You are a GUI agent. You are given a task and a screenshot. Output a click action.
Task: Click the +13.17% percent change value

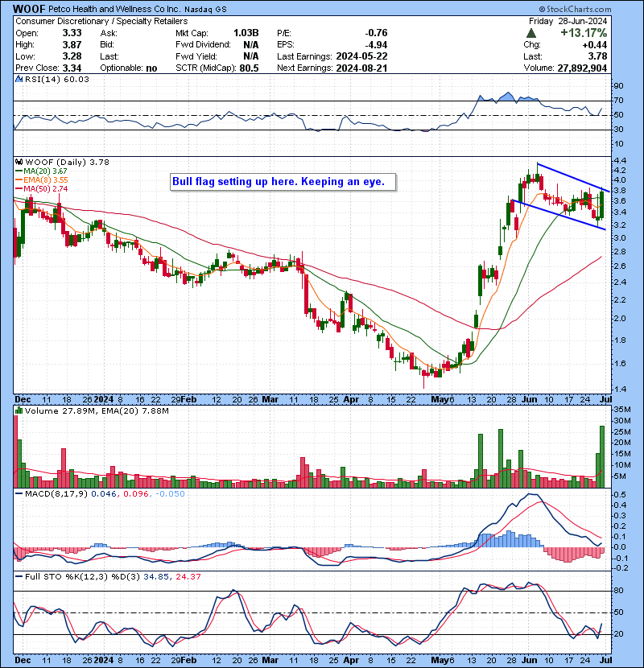tap(584, 33)
